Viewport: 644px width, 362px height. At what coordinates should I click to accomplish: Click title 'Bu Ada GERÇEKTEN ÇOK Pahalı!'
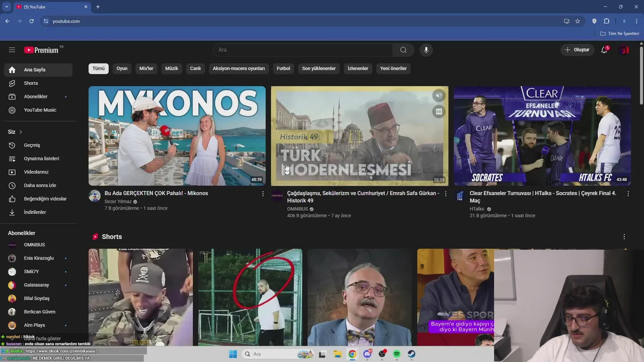156,193
